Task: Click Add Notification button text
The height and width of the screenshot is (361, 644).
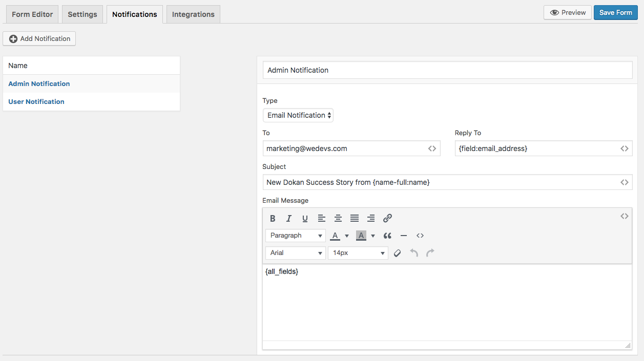Action: point(45,39)
